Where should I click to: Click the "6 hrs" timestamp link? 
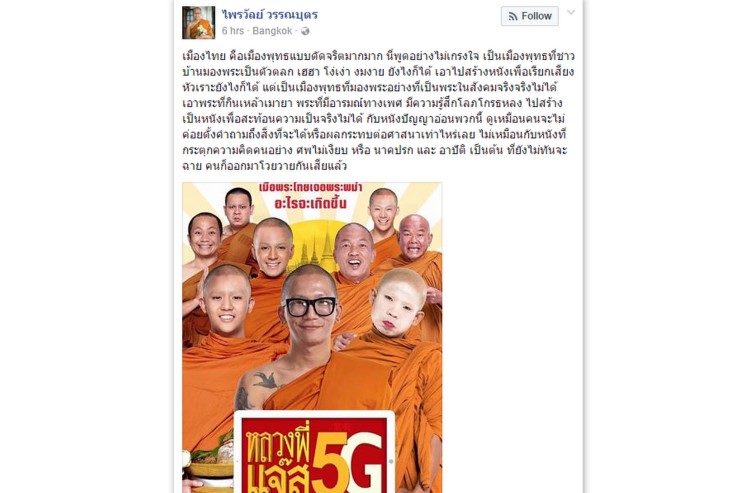coord(233,31)
